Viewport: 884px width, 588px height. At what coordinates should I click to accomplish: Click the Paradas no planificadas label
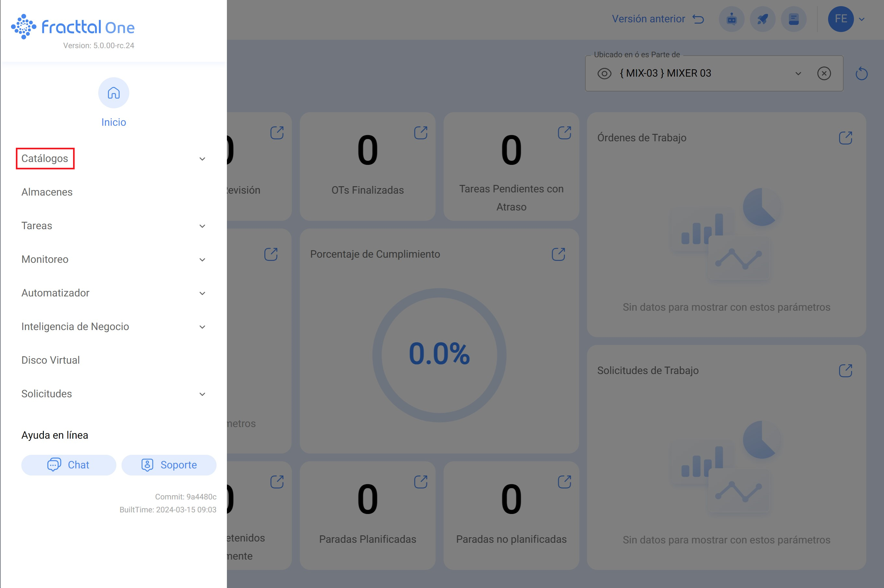pos(511,539)
